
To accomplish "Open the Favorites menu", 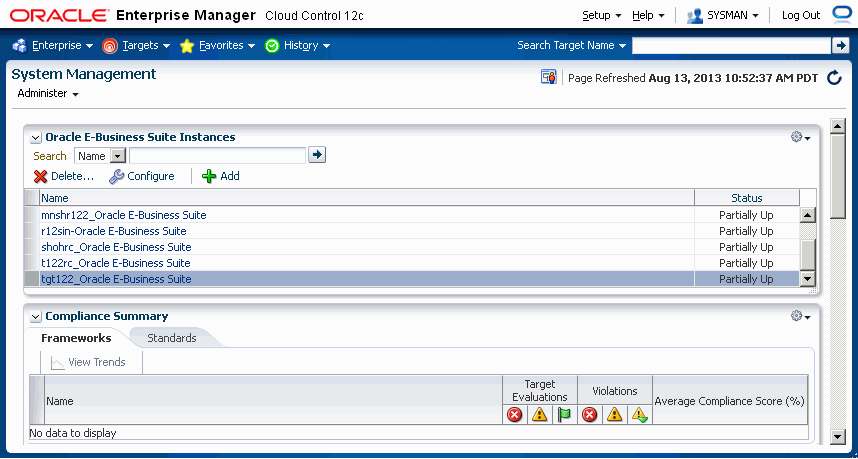I will (218, 45).
